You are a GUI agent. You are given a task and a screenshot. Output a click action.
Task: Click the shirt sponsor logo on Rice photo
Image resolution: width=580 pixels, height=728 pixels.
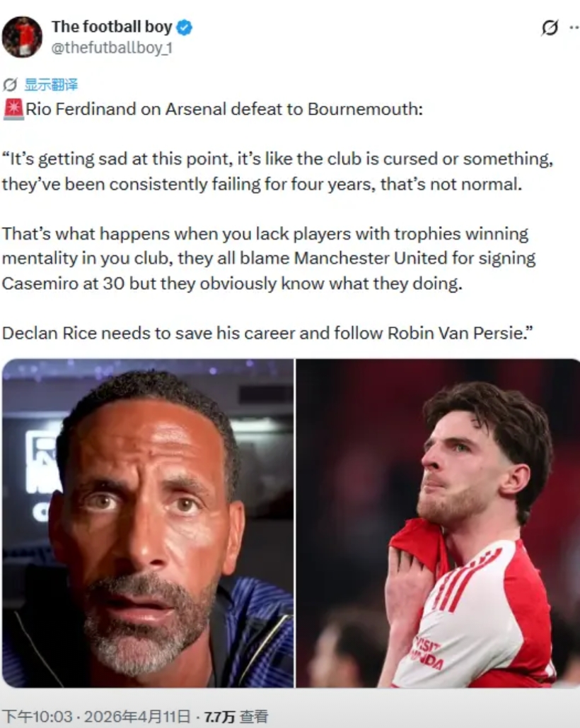coord(427,653)
